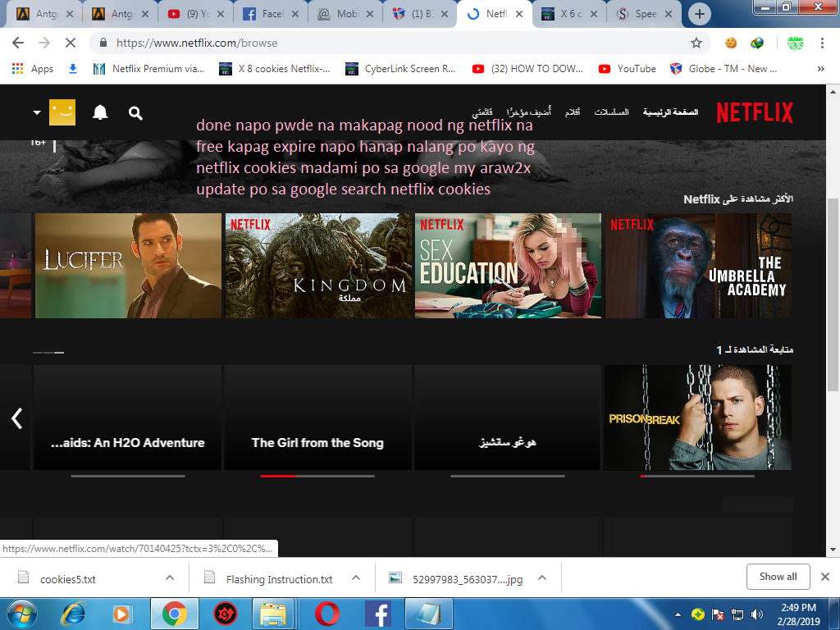Open The Girl from the Song card
This screenshot has width=840, height=630.
(317, 418)
